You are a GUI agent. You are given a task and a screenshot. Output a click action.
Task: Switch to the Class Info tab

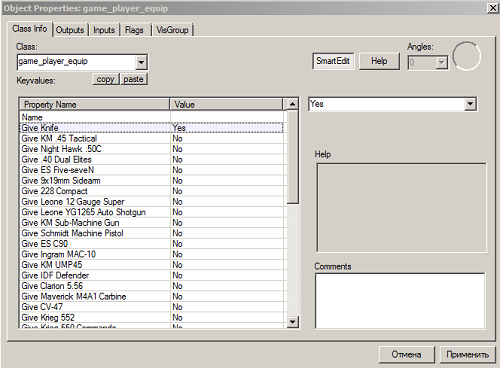pyautogui.click(x=30, y=29)
